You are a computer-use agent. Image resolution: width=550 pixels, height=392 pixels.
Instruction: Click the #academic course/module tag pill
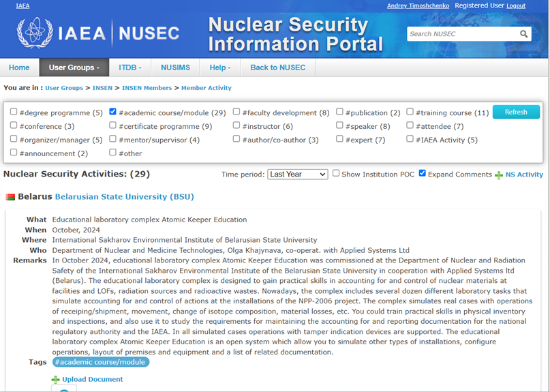click(x=101, y=362)
